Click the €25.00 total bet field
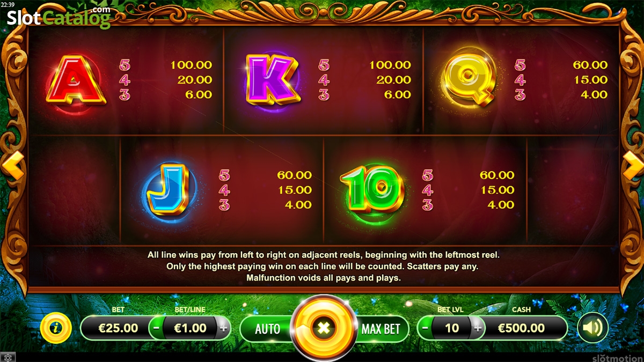Viewport: 644px width, 362px height. 118,328
